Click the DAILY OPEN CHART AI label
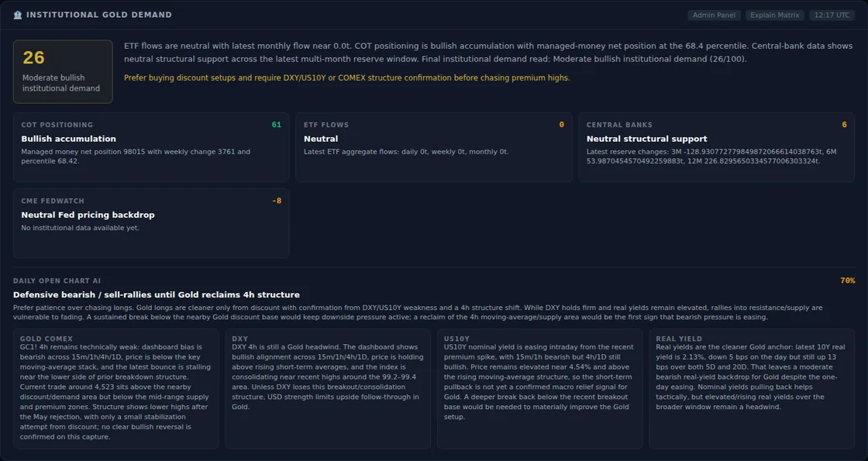 click(x=57, y=281)
